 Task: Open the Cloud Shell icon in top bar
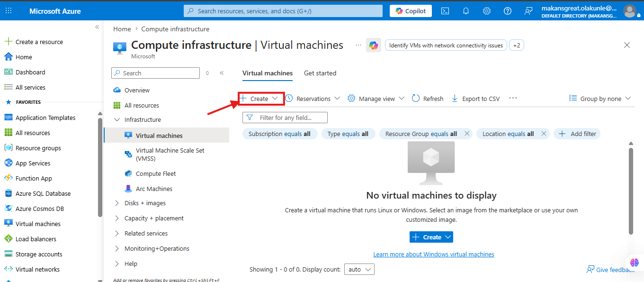point(445,11)
